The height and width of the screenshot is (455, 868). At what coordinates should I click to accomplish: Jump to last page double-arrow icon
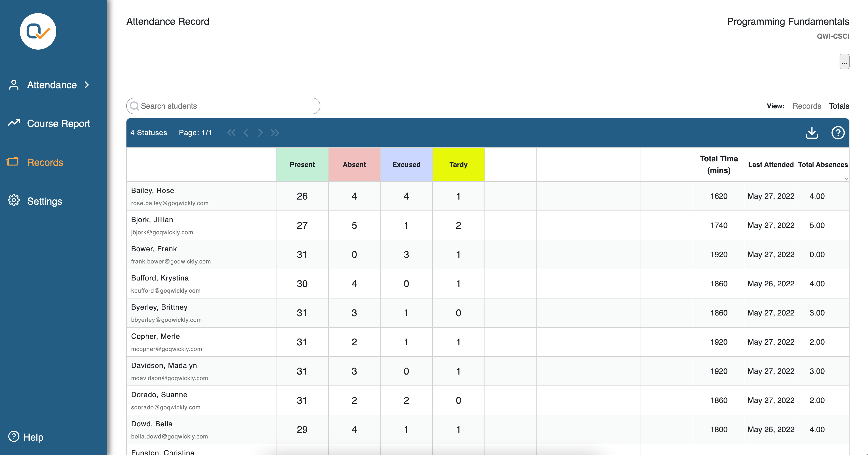[275, 132]
